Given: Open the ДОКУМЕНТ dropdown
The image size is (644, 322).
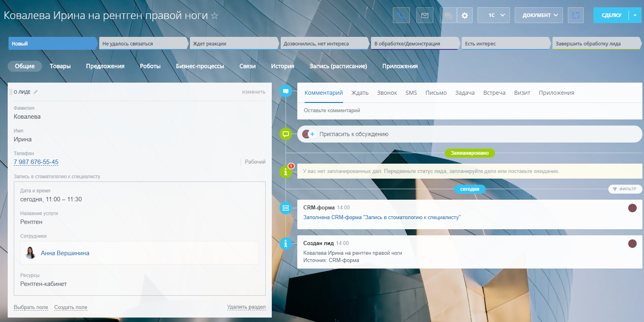Looking at the screenshot, I should [539, 15].
